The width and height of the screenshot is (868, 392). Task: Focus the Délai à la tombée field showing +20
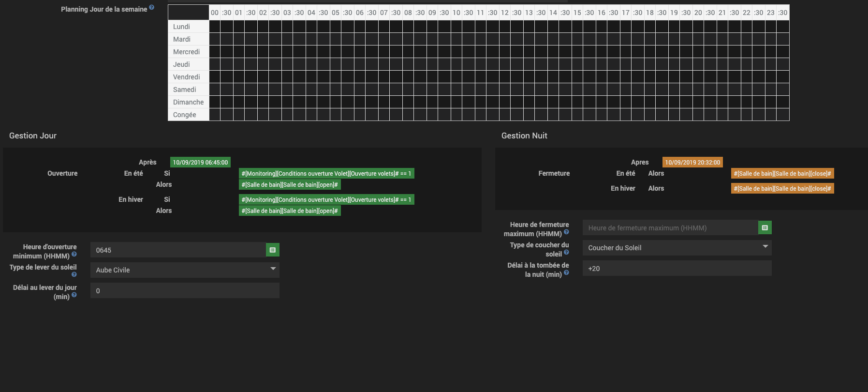click(x=677, y=268)
